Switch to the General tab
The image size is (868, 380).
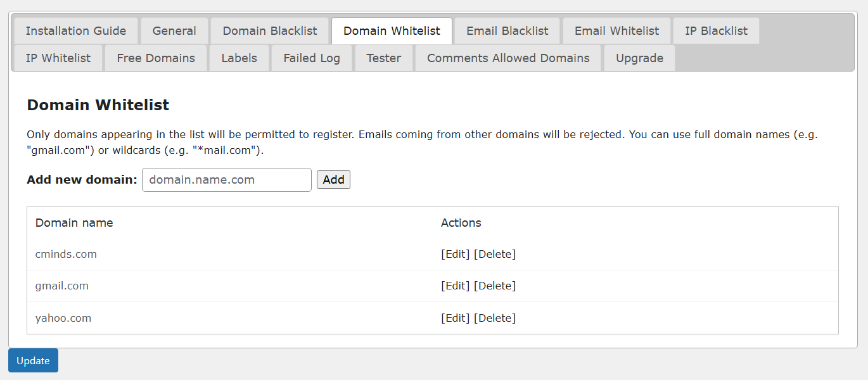click(174, 31)
